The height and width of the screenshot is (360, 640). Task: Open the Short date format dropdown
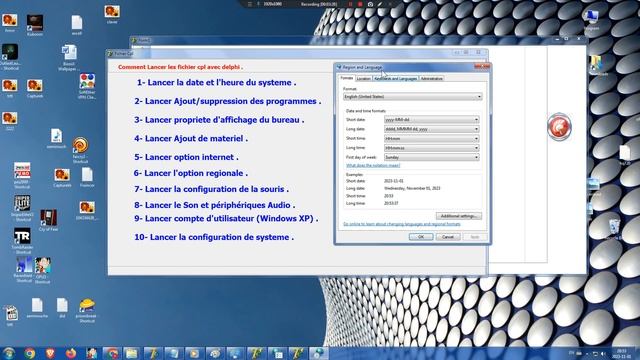(431, 120)
